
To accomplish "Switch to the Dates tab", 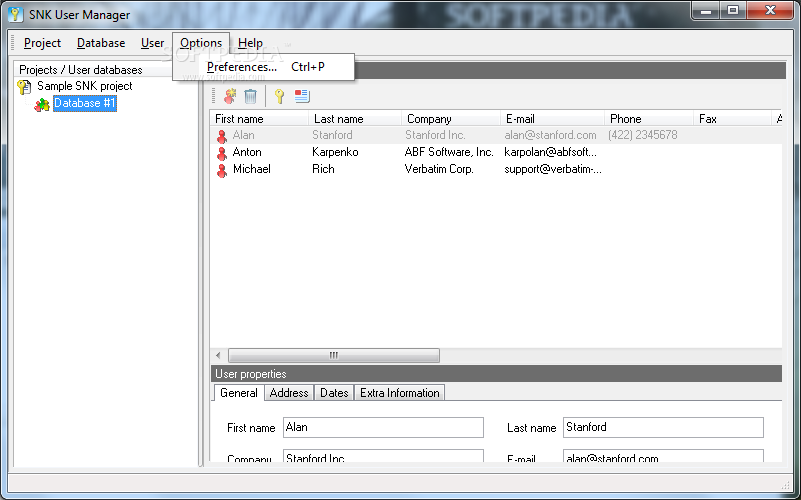I will click(x=334, y=393).
